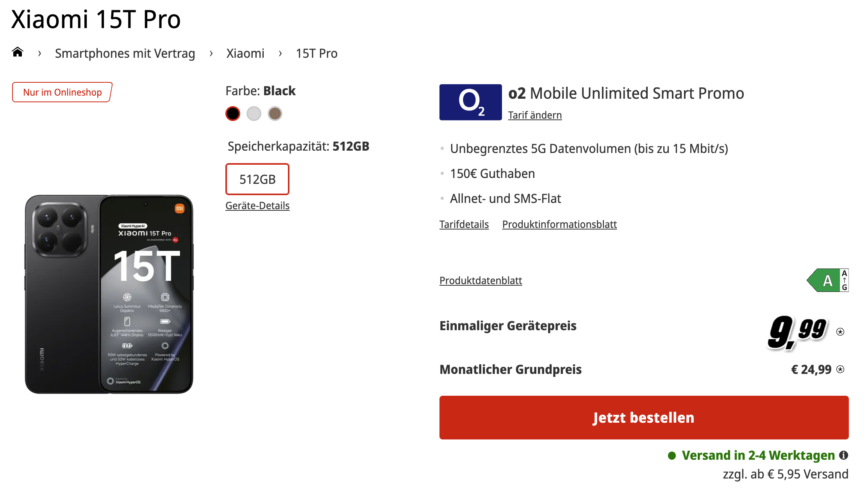Click the 15T Pro breadcrumb item

[316, 53]
